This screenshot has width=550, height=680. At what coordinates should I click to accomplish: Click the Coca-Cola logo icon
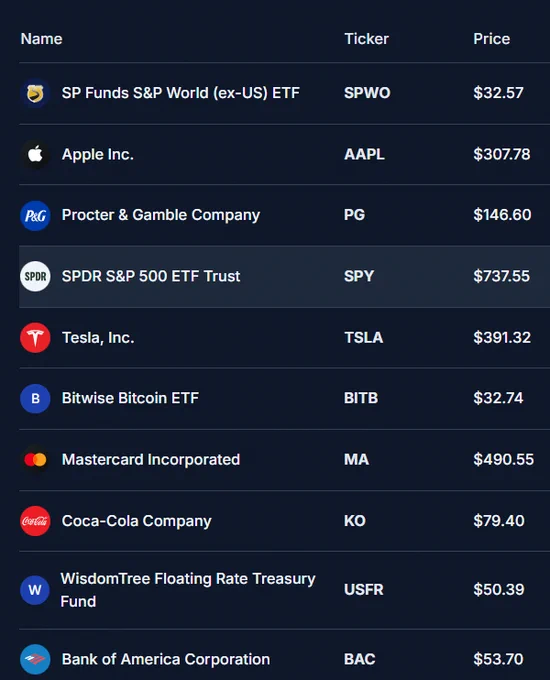[35, 521]
